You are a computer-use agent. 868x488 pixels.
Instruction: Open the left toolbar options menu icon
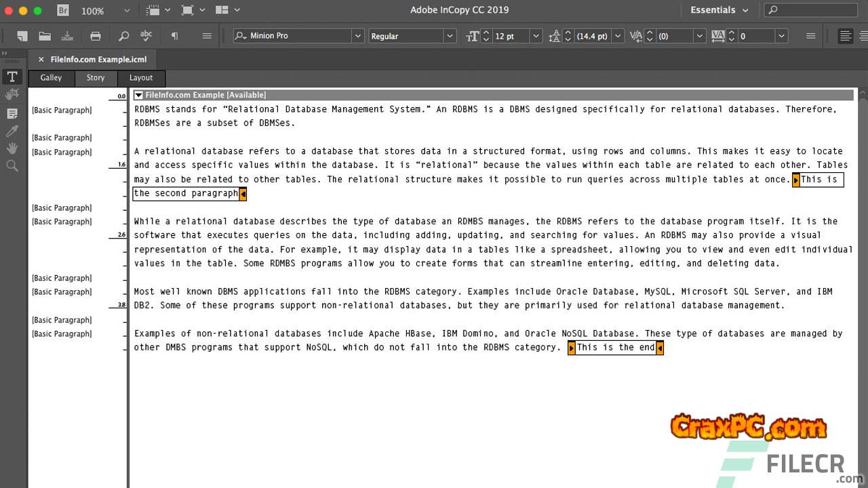207,36
